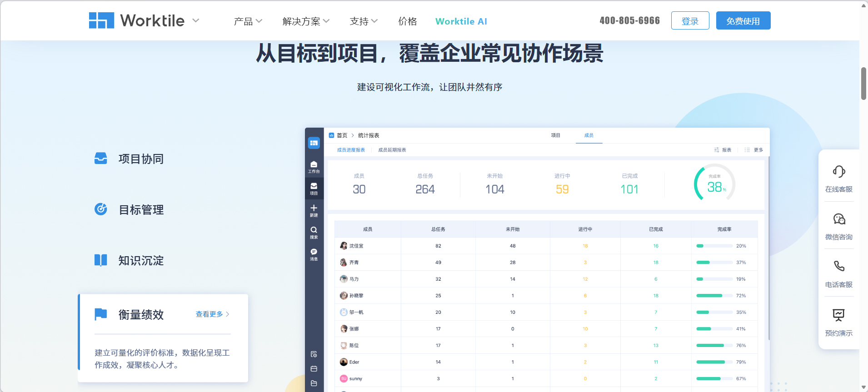This screenshot has height=392, width=868.
Task: Click the 完成率 column header
Action: click(x=724, y=229)
